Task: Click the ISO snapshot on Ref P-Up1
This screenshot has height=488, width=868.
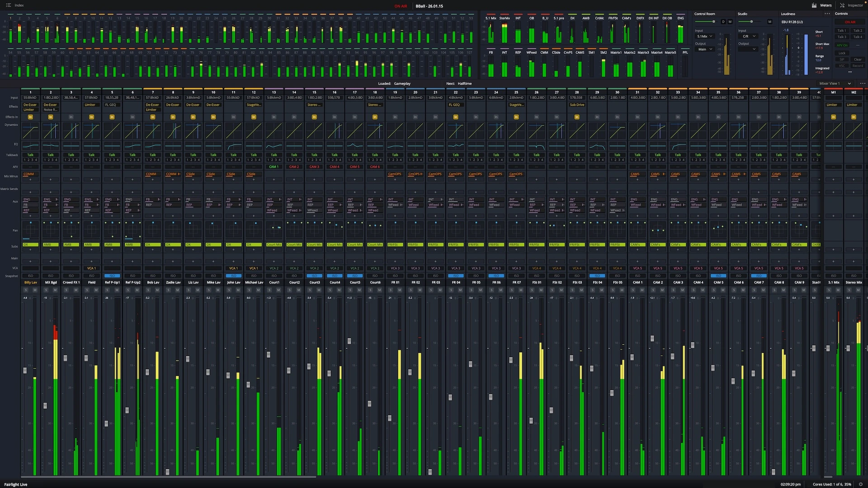Action: (x=112, y=276)
